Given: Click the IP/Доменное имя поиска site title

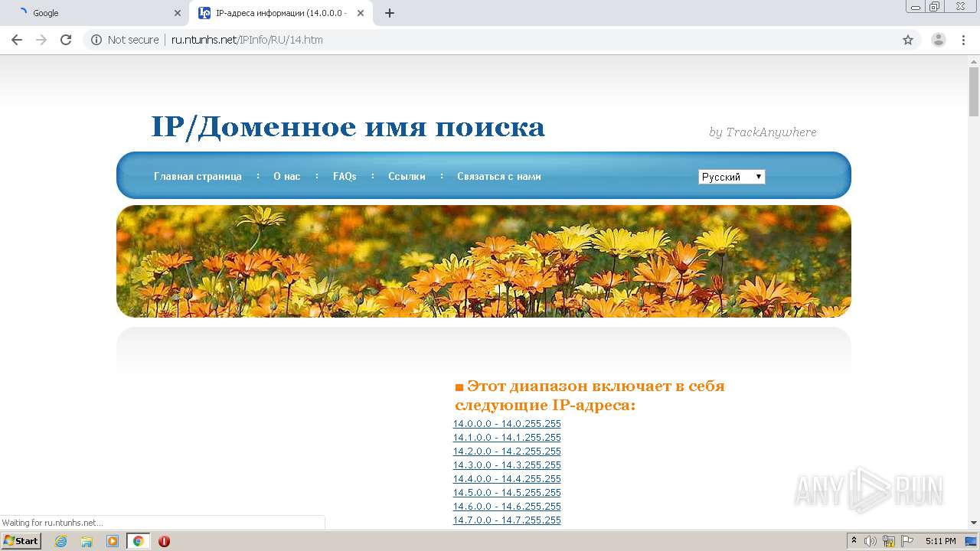Looking at the screenshot, I should click(x=348, y=127).
